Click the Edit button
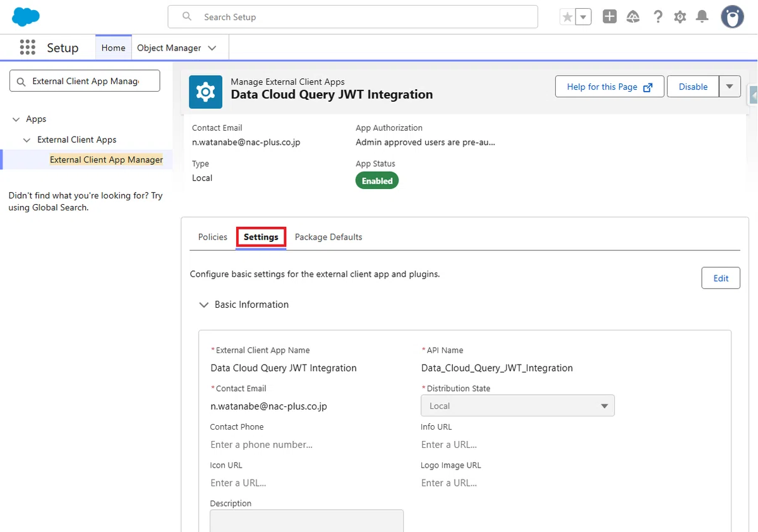The width and height of the screenshot is (758, 532). click(x=721, y=278)
